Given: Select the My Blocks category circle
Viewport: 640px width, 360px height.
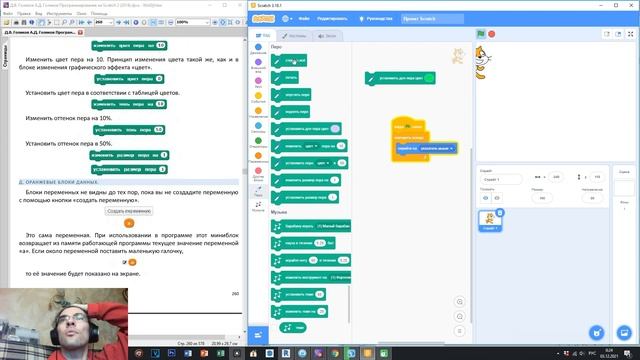Looking at the screenshot, I should click(x=258, y=171).
